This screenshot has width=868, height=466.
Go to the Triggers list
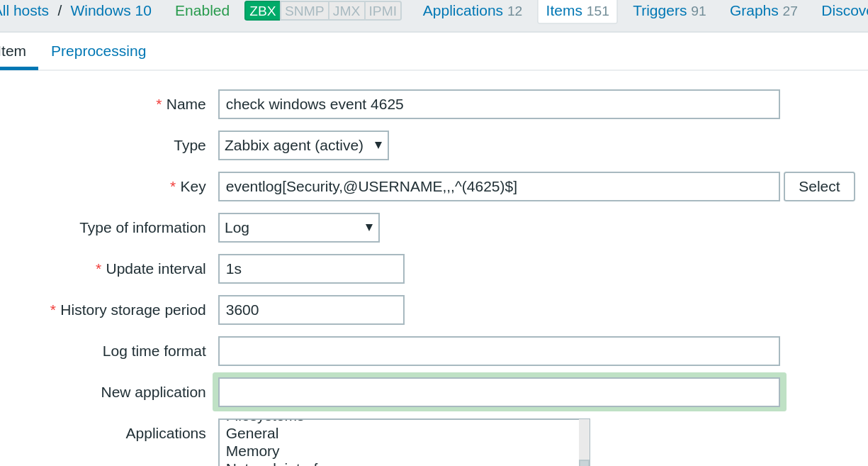pyautogui.click(x=669, y=11)
